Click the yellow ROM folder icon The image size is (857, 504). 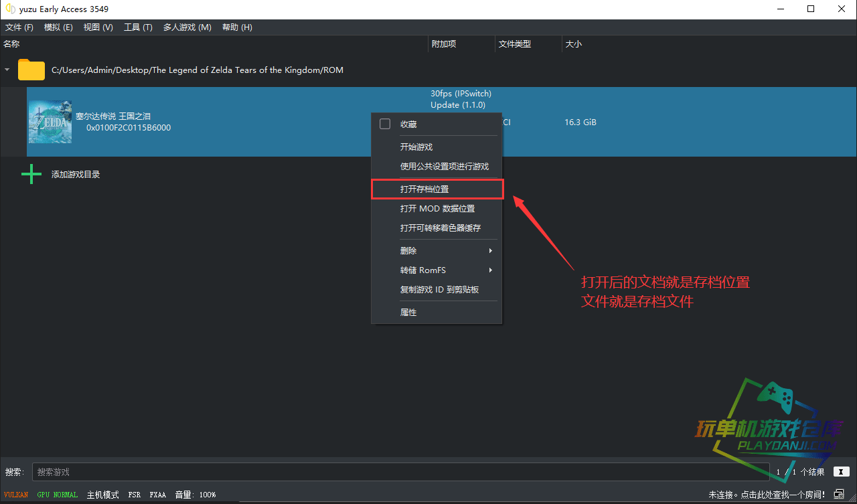click(x=31, y=70)
